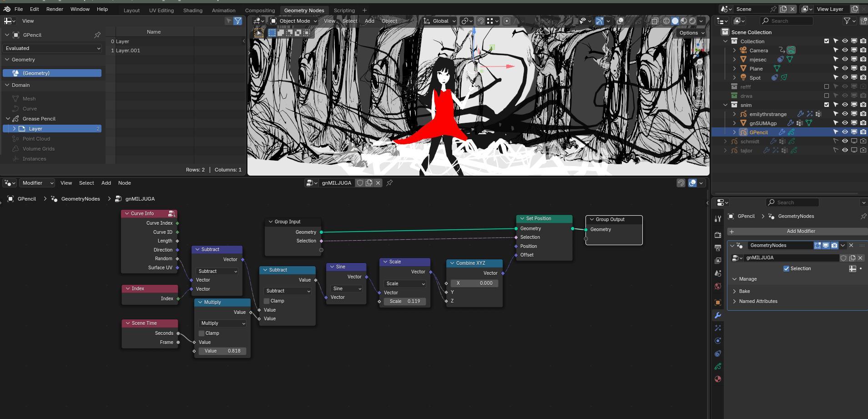Open the Object Mode dropdown
The height and width of the screenshot is (419, 868).
click(294, 21)
